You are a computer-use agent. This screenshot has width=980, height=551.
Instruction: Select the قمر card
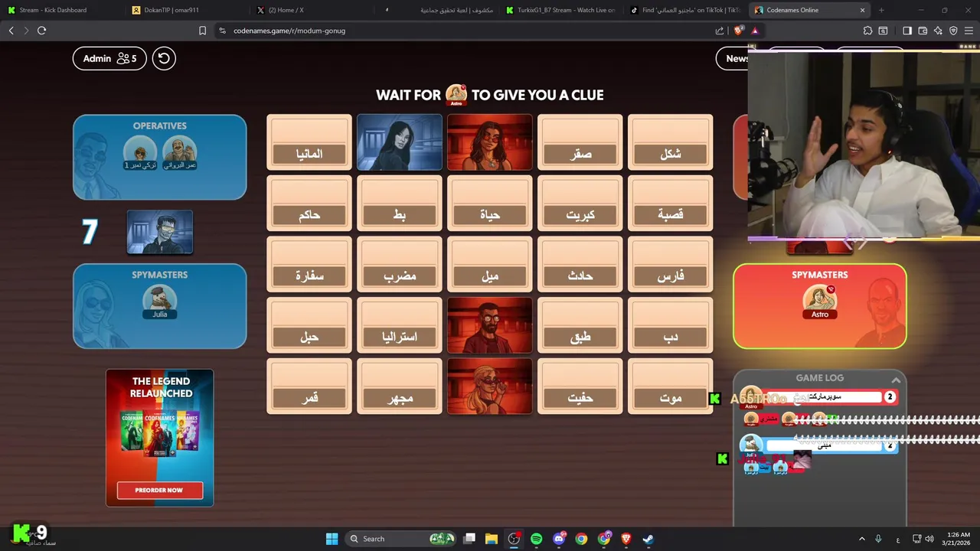pyautogui.click(x=309, y=387)
